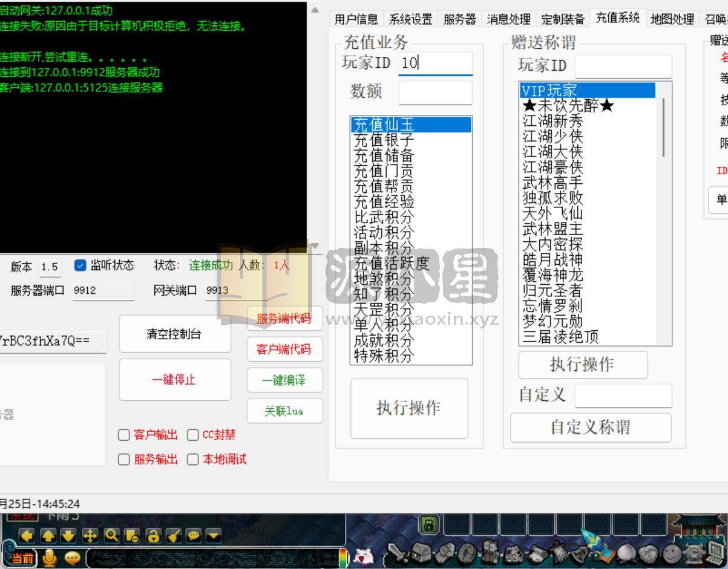728x569 pixels.
Task: Select the microphone icon beside the chat bar
Action: tap(50, 559)
